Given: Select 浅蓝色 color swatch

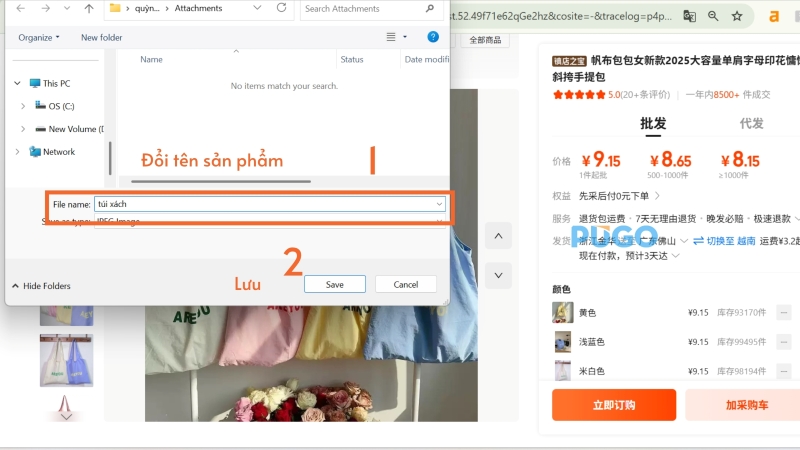Looking at the screenshot, I should [x=562, y=342].
